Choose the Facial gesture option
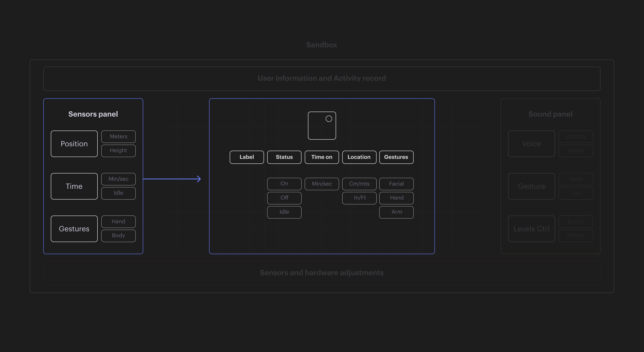This screenshot has height=352, width=644. [396, 184]
